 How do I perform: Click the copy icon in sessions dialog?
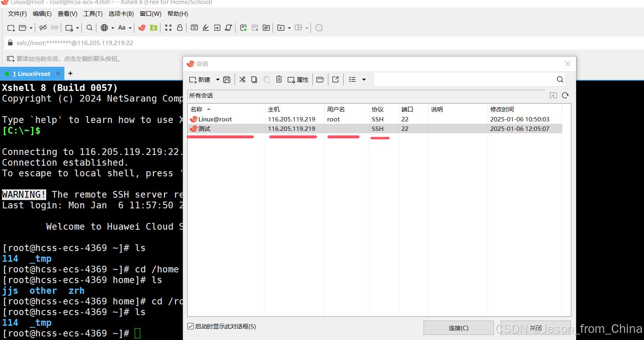[x=254, y=79]
